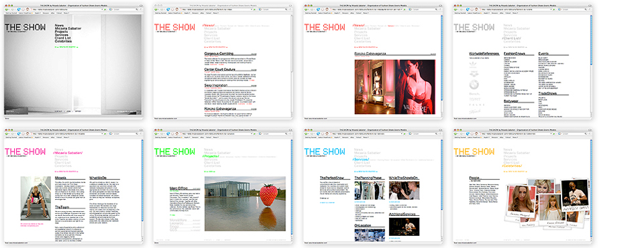Open the URL history dropdown in the blue Services window

click(402, 134)
